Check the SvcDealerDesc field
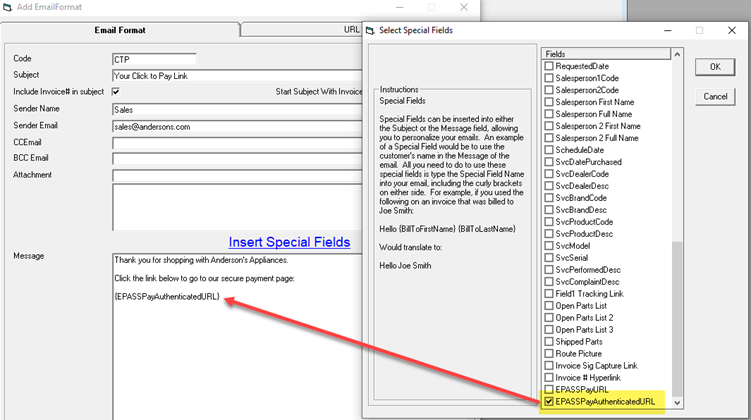This screenshot has height=420, width=751. pyautogui.click(x=549, y=186)
